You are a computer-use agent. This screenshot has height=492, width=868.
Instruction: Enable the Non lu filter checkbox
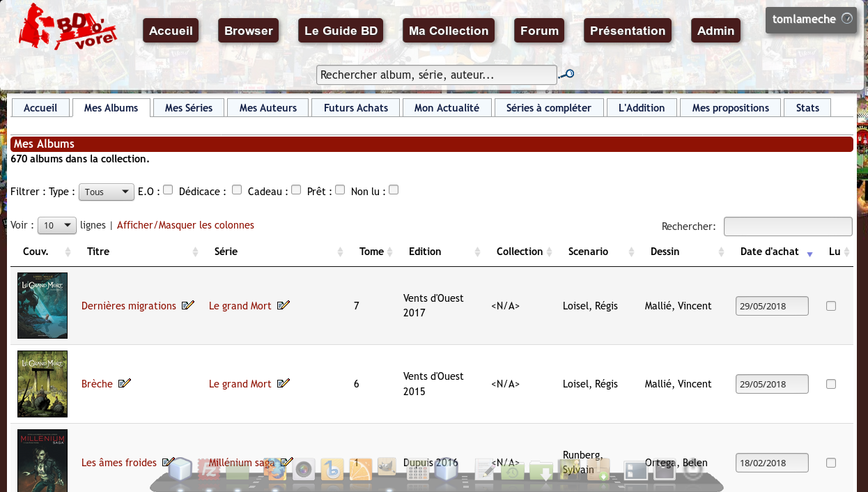coord(394,190)
